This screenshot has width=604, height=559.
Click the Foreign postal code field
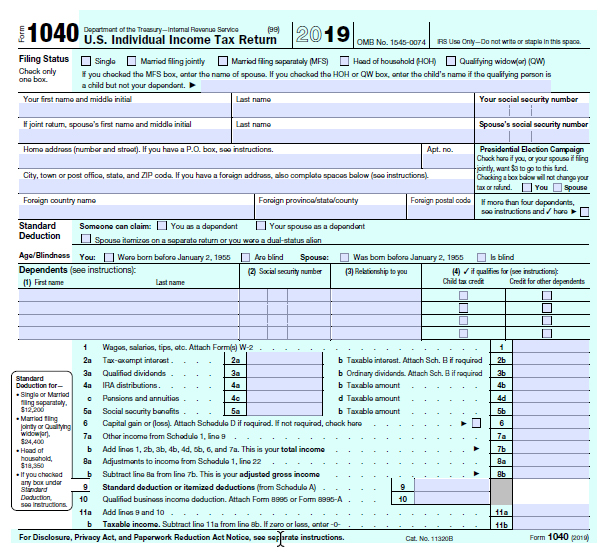(x=440, y=212)
